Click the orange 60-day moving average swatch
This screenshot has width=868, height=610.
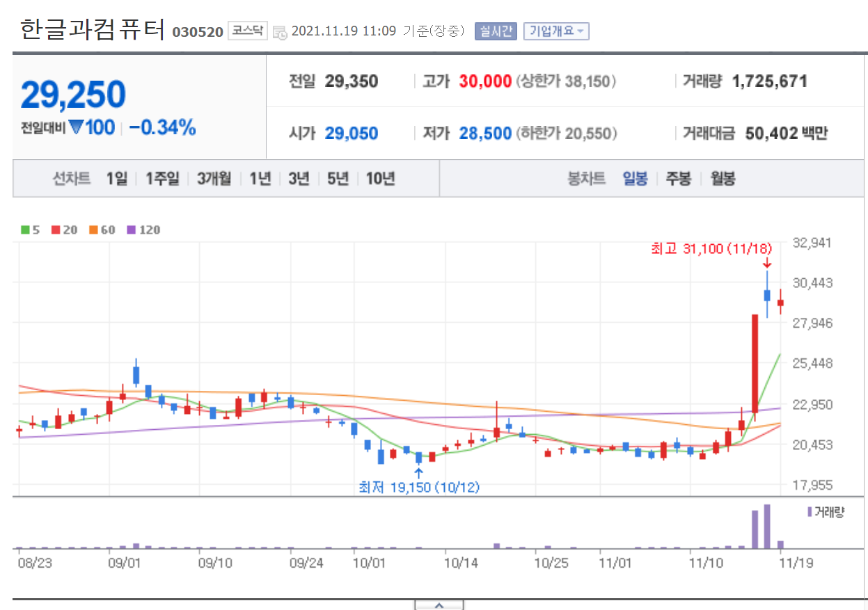click(x=93, y=230)
